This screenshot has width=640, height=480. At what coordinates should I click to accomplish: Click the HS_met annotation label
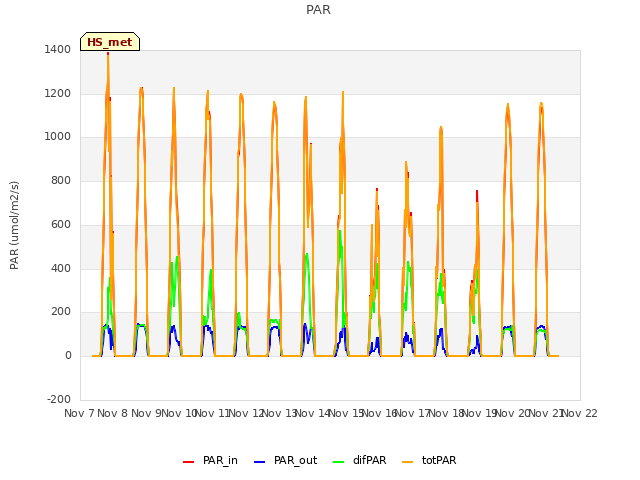[x=110, y=42]
